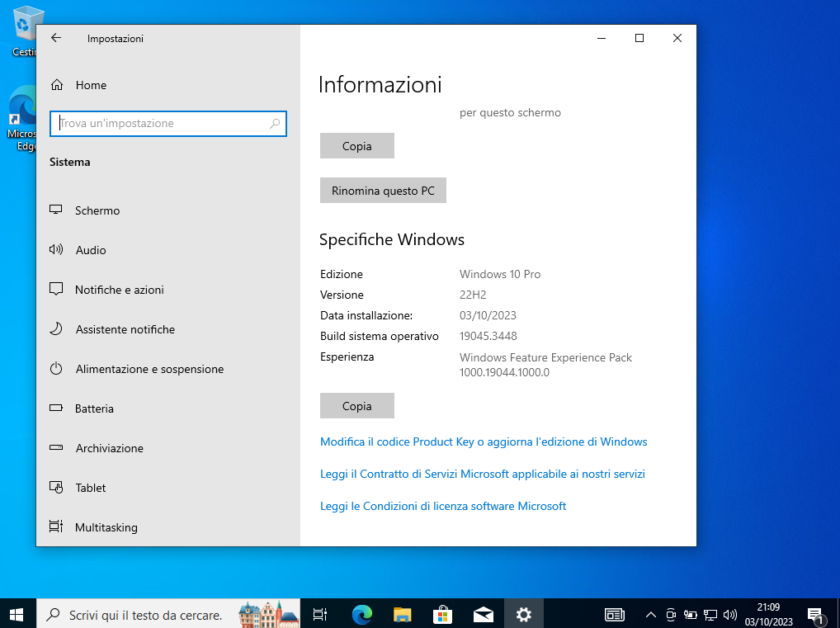The width and height of the screenshot is (840, 628).
Task: Open File Explorer from the taskbar
Action: click(403, 615)
